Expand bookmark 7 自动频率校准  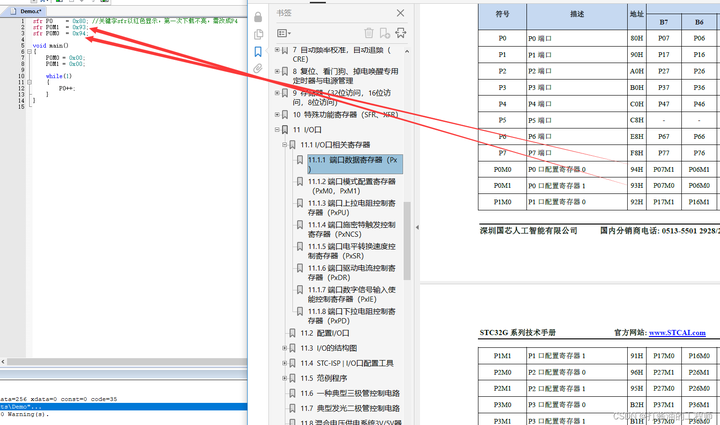(x=277, y=49)
